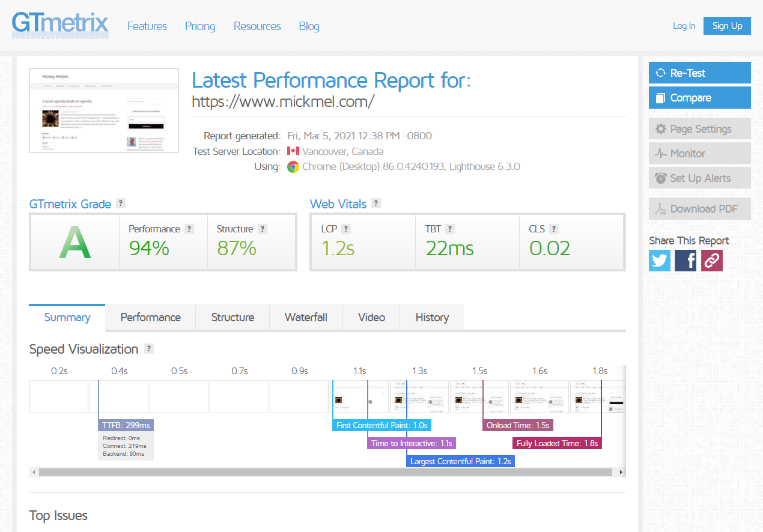
Task: Click right arrow of filmstrip scrollbar
Action: (621, 473)
